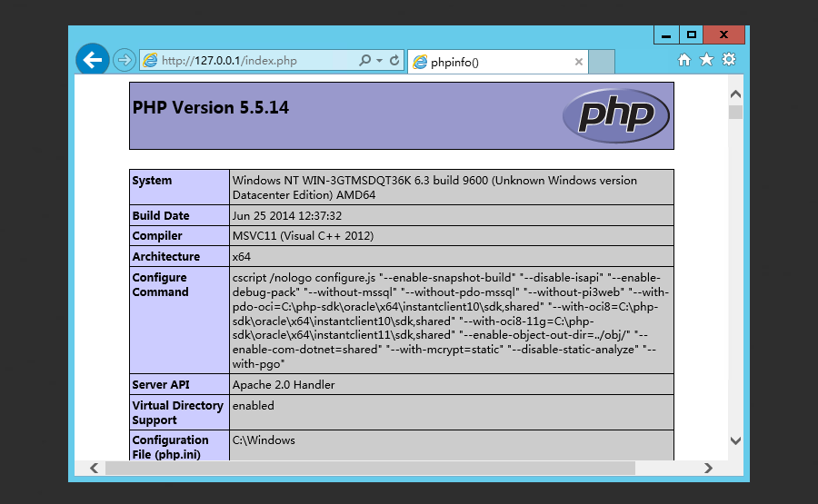818x504 pixels.
Task: Maximize the browser window
Action: coord(692,35)
